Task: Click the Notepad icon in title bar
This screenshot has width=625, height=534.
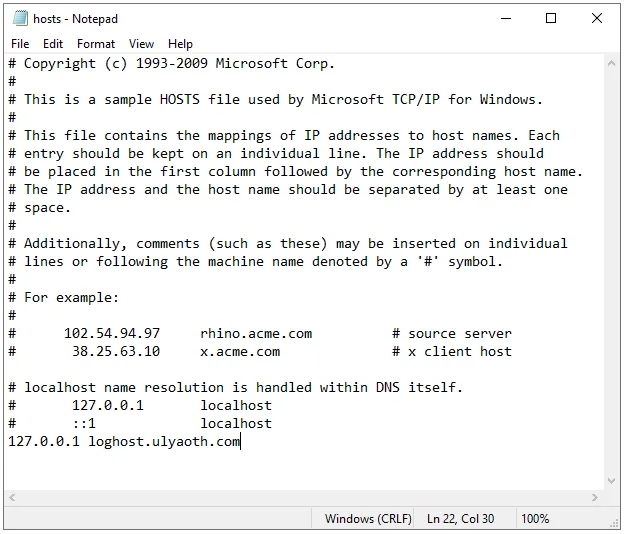Action: click(17, 19)
